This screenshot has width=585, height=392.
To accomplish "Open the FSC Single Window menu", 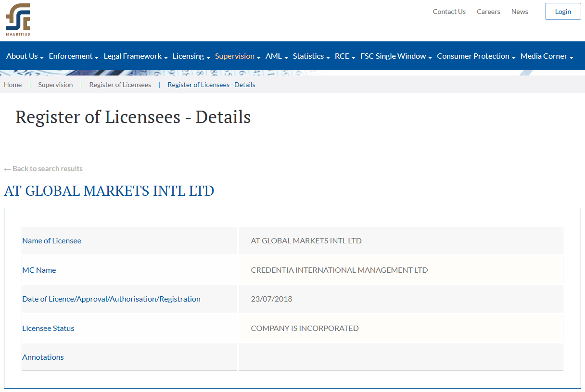I will tap(396, 56).
